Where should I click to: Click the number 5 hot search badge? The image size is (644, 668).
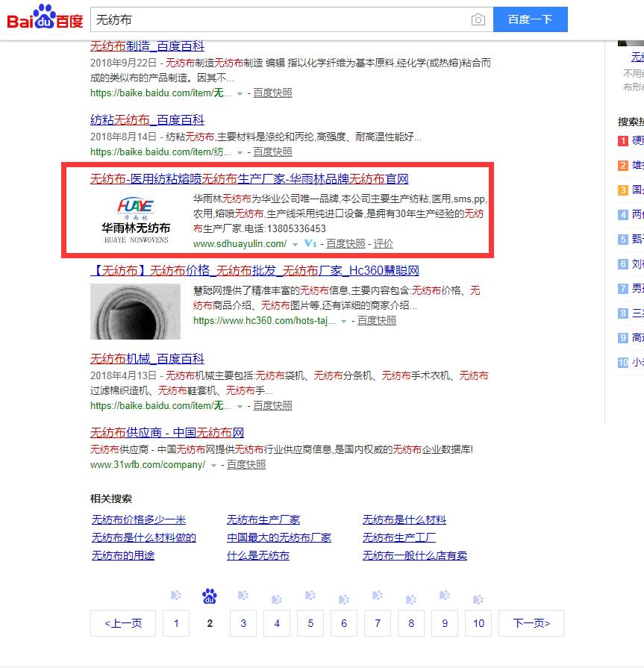coord(622,240)
